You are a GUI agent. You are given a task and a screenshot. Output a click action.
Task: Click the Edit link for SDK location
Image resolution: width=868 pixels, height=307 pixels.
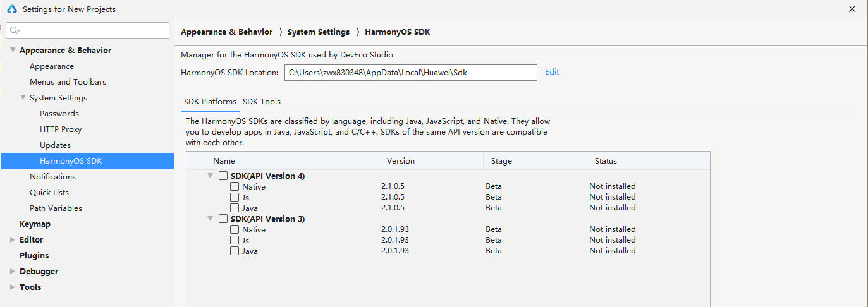[x=552, y=72]
